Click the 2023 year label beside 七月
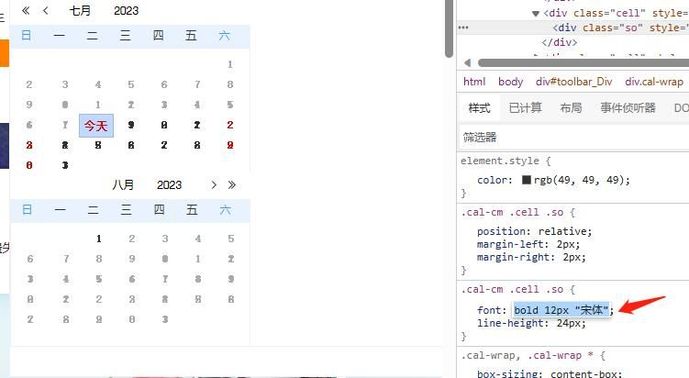The height and width of the screenshot is (378, 689). click(x=126, y=11)
